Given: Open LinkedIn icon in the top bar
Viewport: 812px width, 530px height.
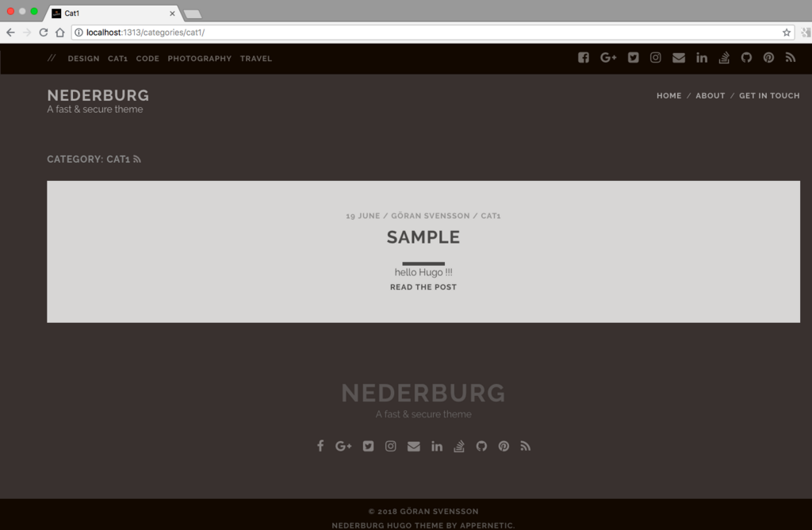Looking at the screenshot, I should [702, 57].
